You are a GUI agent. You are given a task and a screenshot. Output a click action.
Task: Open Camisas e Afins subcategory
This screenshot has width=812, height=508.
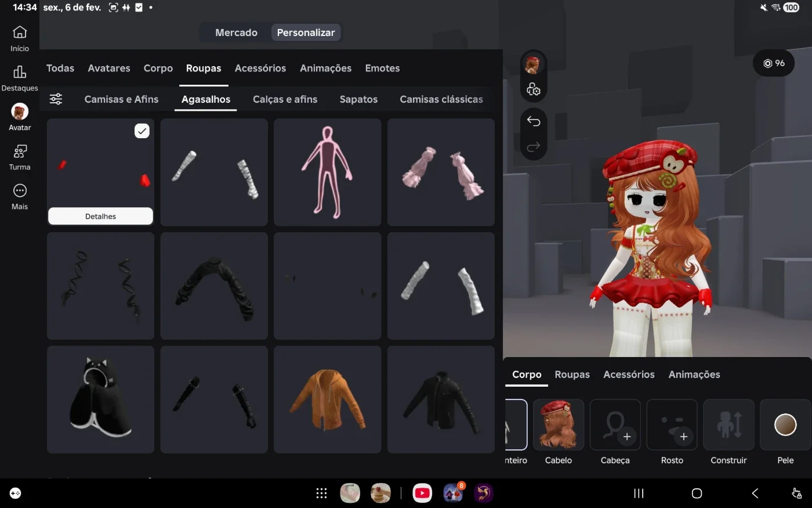[121, 99]
